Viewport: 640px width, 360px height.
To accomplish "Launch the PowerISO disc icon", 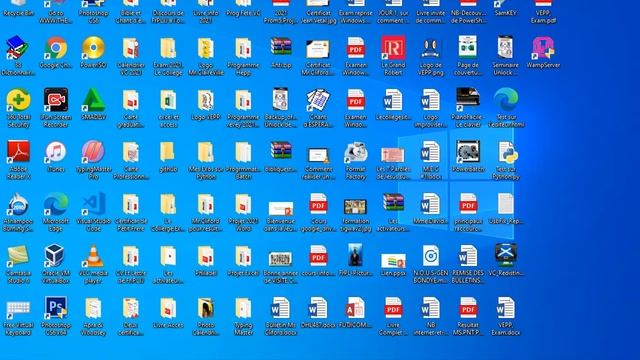I will 93,48.
